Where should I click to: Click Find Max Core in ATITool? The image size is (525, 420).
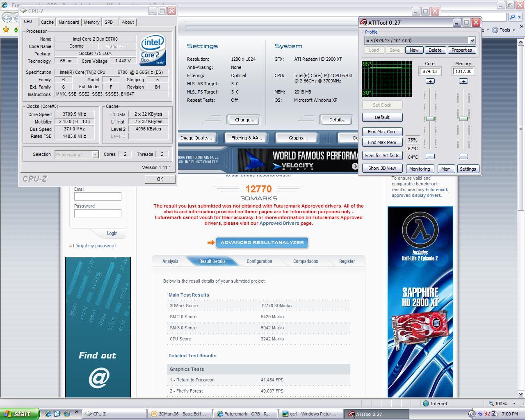point(382,132)
